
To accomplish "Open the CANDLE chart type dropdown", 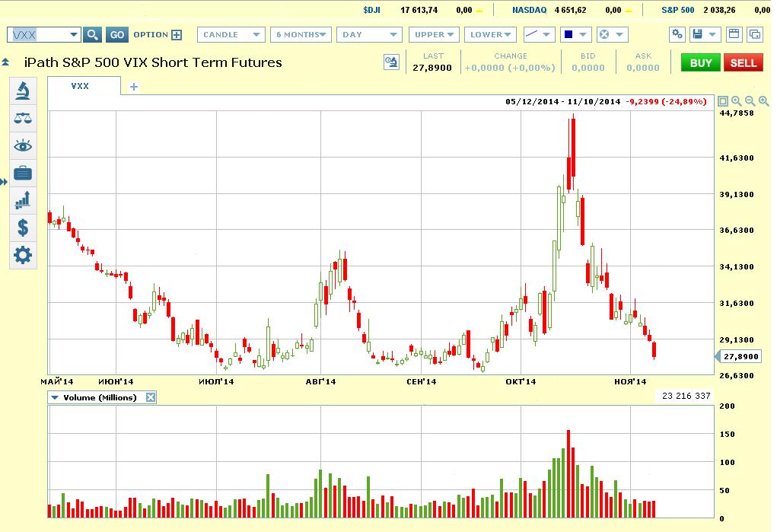I will [x=231, y=35].
